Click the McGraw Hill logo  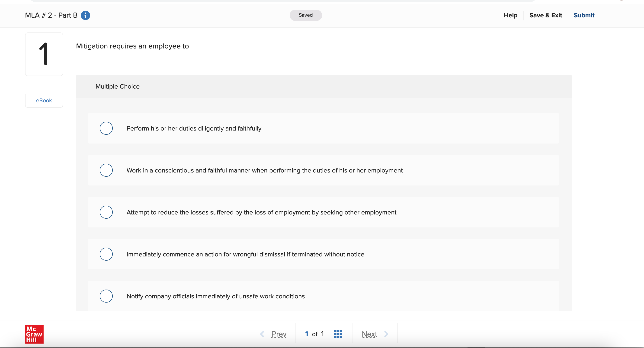coord(34,334)
